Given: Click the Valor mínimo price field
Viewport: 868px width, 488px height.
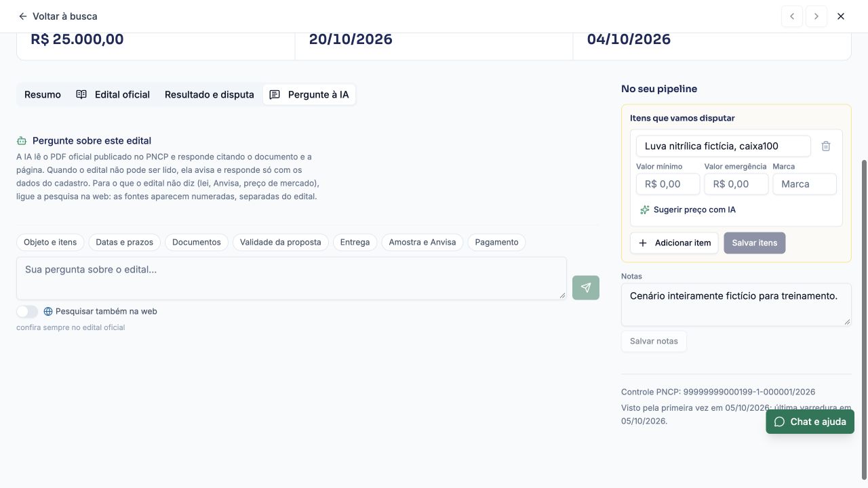Looking at the screenshot, I should 668,184.
